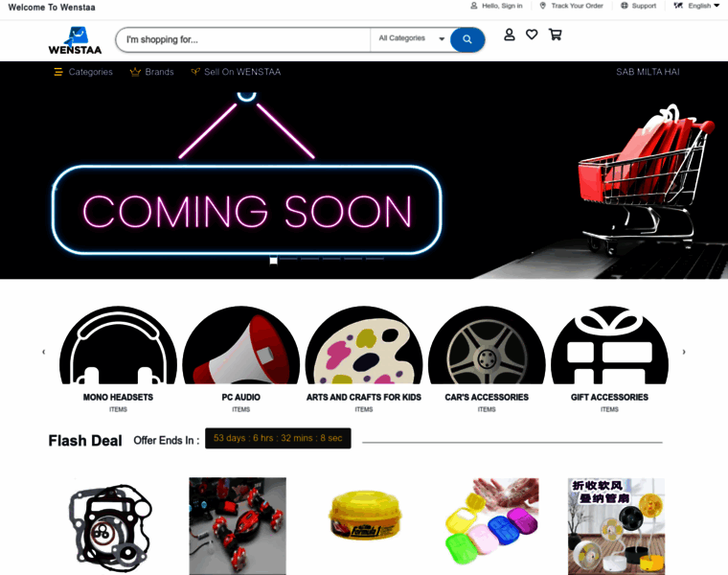Click CAR'S ACCESSORIES category label
This screenshot has height=575, width=728.
point(487,397)
